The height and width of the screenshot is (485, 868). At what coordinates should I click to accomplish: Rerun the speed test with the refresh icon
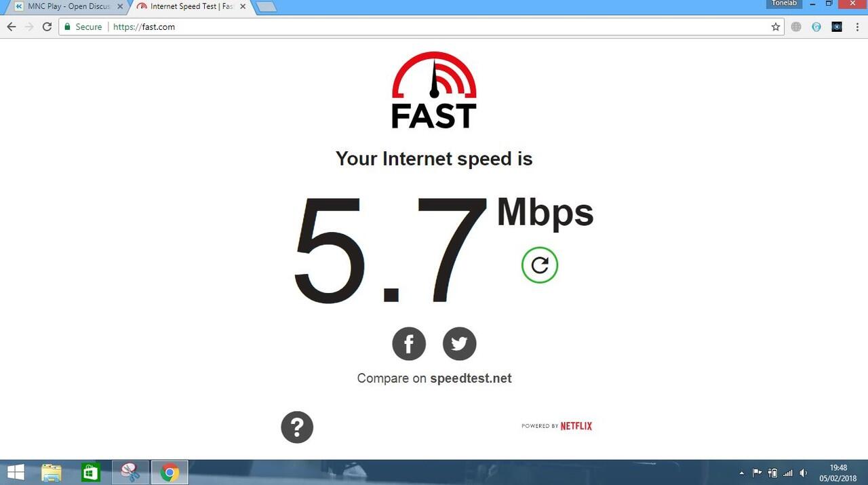pyautogui.click(x=540, y=265)
